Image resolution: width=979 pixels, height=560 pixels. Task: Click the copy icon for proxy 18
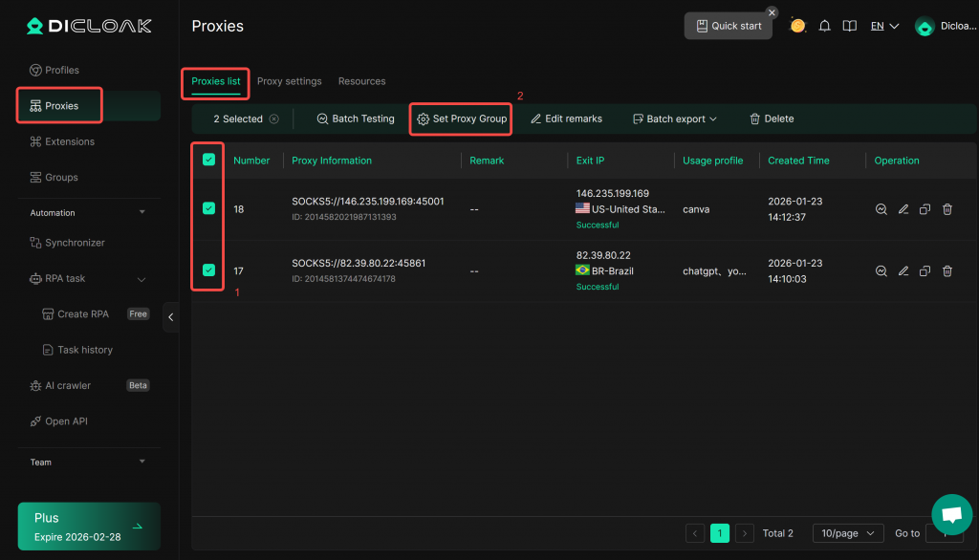pyautogui.click(x=925, y=209)
